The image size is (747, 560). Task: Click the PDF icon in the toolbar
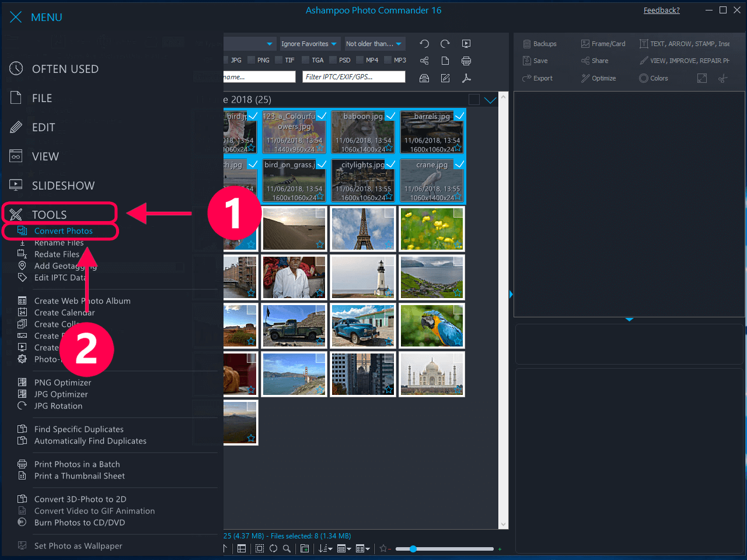[x=466, y=78]
